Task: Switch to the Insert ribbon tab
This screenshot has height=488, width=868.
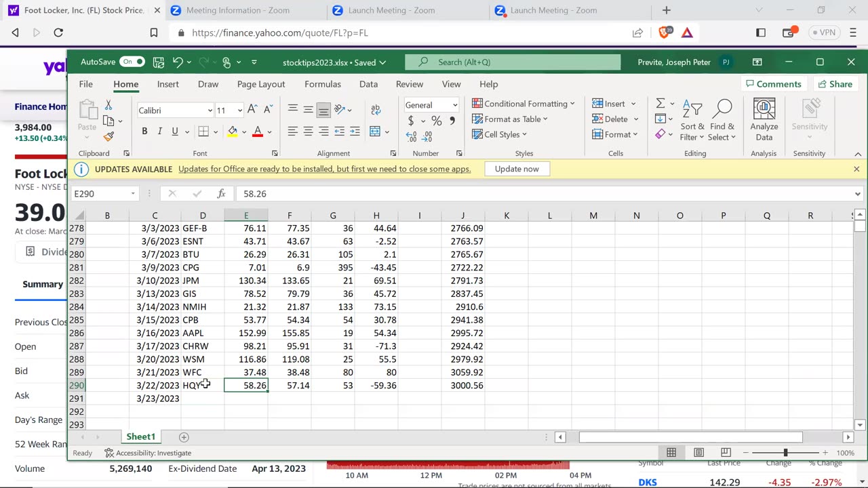Action: tap(168, 84)
